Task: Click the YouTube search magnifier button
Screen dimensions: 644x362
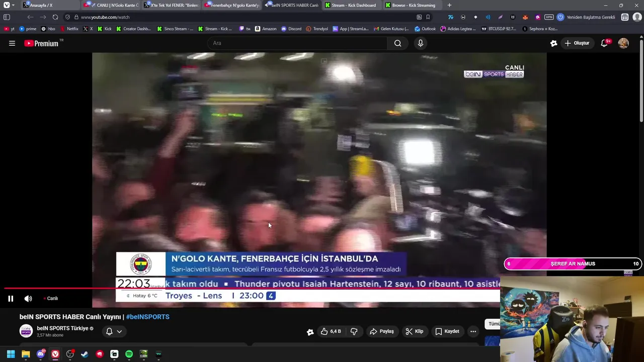Action: pos(398,43)
